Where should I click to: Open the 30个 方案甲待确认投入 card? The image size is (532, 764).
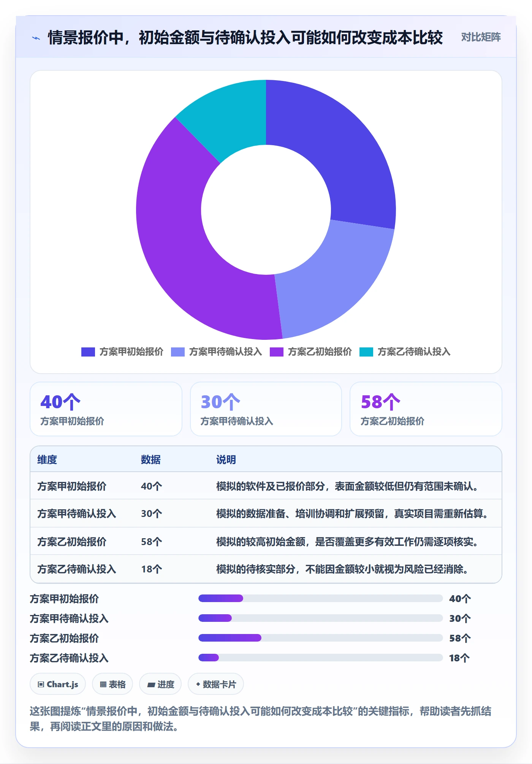click(x=266, y=409)
